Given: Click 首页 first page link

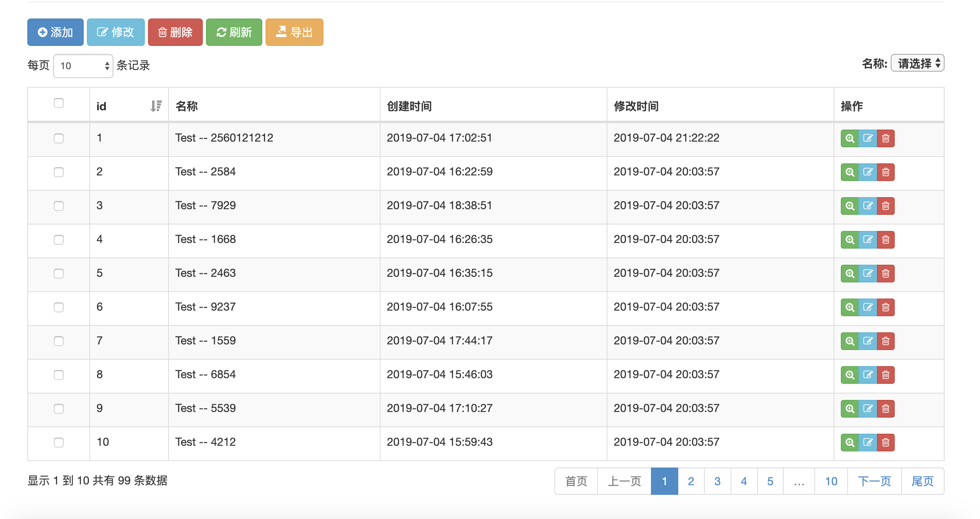Looking at the screenshot, I should tap(576, 481).
